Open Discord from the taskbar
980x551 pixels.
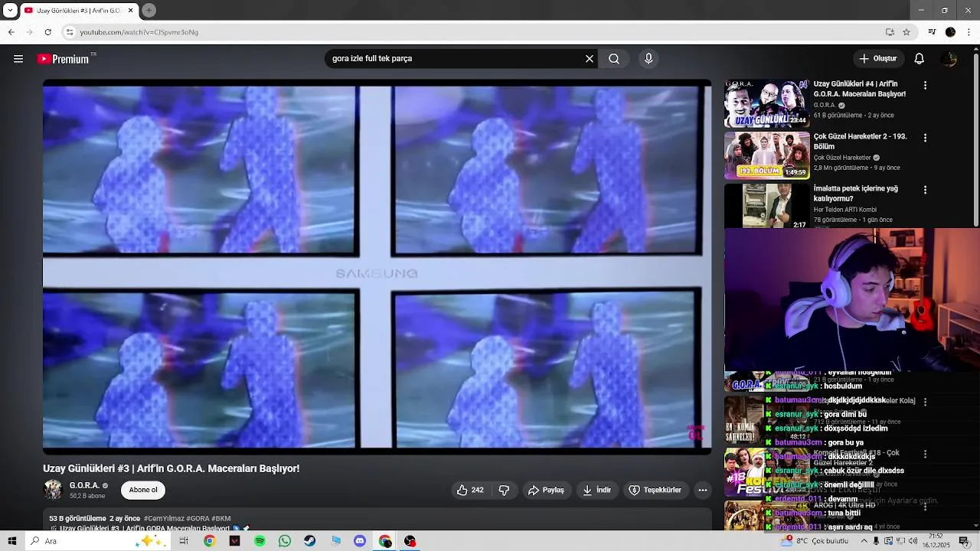pyautogui.click(x=360, y=541)
